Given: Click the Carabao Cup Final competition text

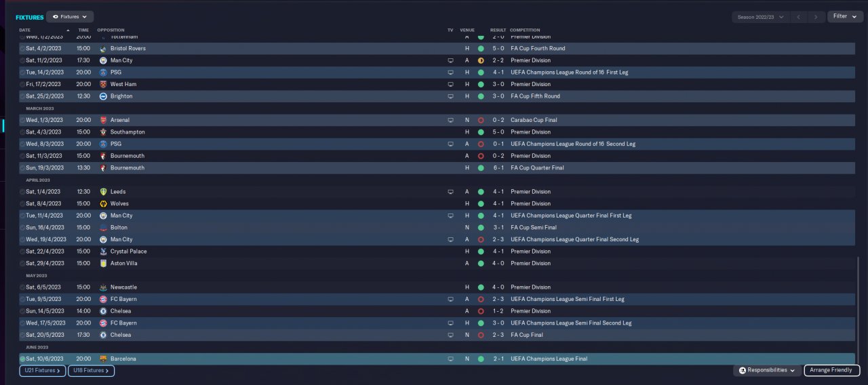Looking at the screenshot, I should 534,120.
